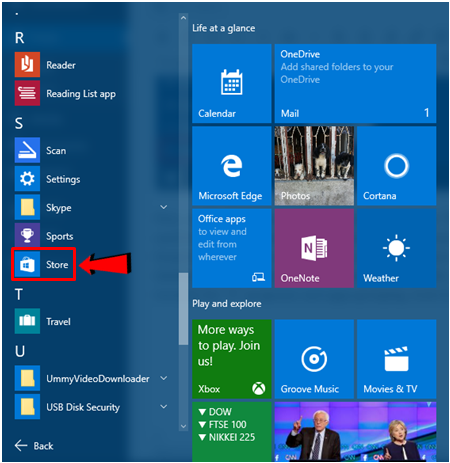450x463 pixels.
Task: Open the Sports trophy icon
Action: click(x=27, y=236)
